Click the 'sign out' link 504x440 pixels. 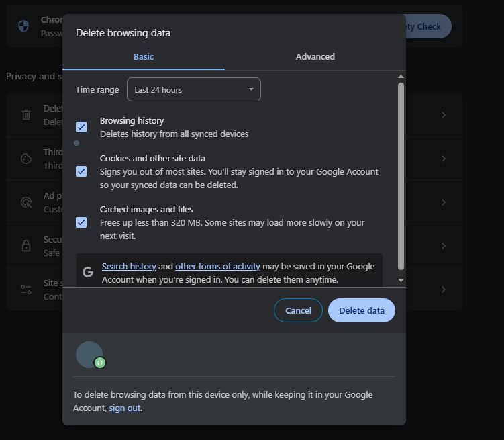pyautogui.click(x=125, y=408)
